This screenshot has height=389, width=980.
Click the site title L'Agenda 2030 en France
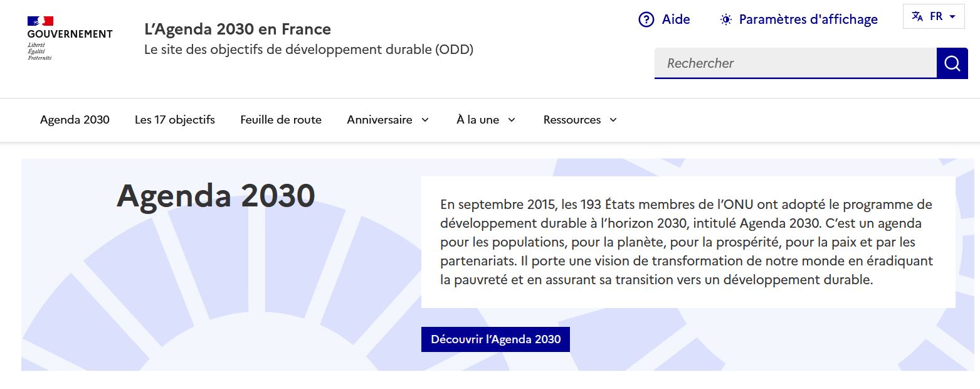click(x=238, y=29)
